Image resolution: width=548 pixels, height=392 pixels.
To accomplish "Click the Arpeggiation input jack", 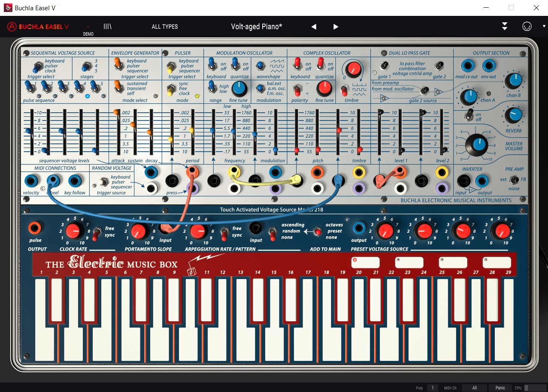I will click(x=256, y=228).
